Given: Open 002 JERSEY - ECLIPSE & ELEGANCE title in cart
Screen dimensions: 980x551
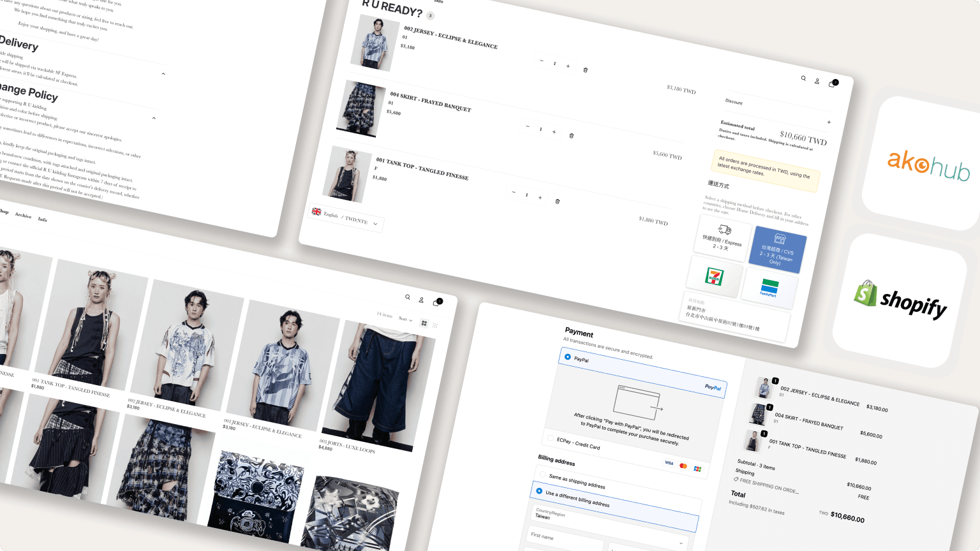Looking at the screenshot, I should pos(450,38).
